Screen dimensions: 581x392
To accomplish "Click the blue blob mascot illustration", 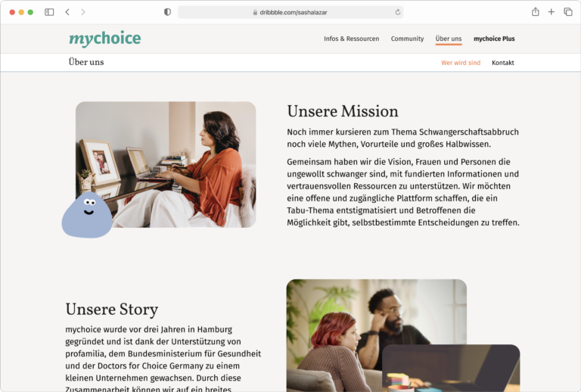I will pos(87,215).
